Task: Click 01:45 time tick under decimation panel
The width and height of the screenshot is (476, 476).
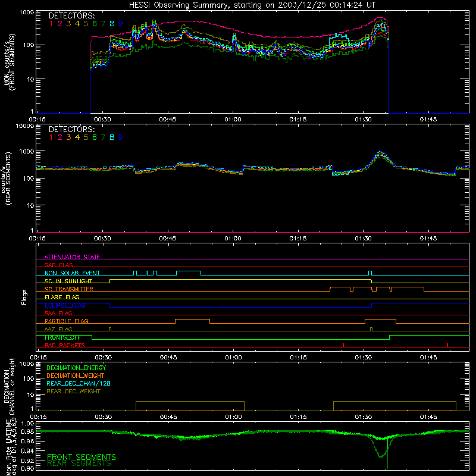Action: point(428,417)
